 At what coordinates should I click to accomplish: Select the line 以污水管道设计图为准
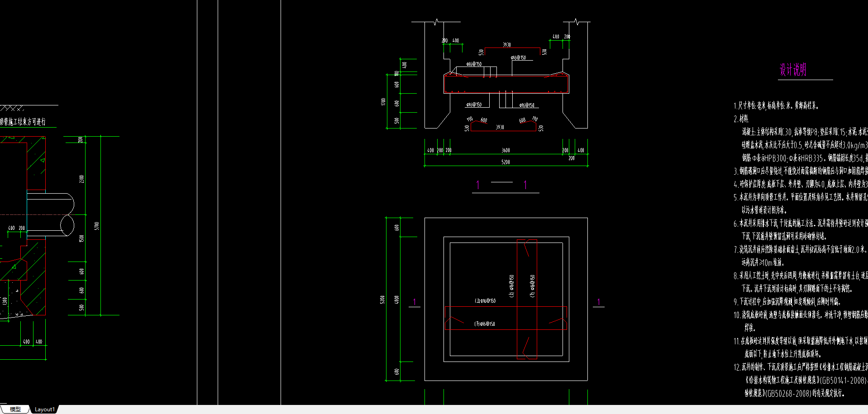[764, 210]
